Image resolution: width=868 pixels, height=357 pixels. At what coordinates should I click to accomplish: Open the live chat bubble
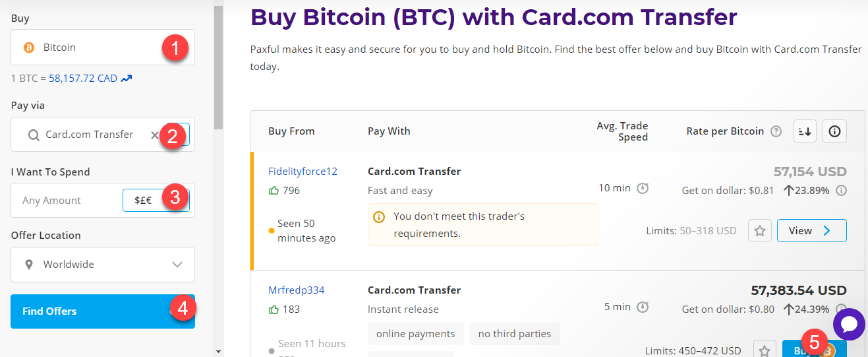[849, 324]
